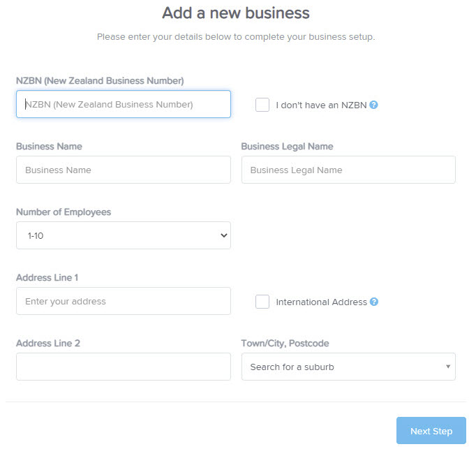
Task: Open the Number of Employees dropdown showing 1-10
Action: (x=124, y=235)
